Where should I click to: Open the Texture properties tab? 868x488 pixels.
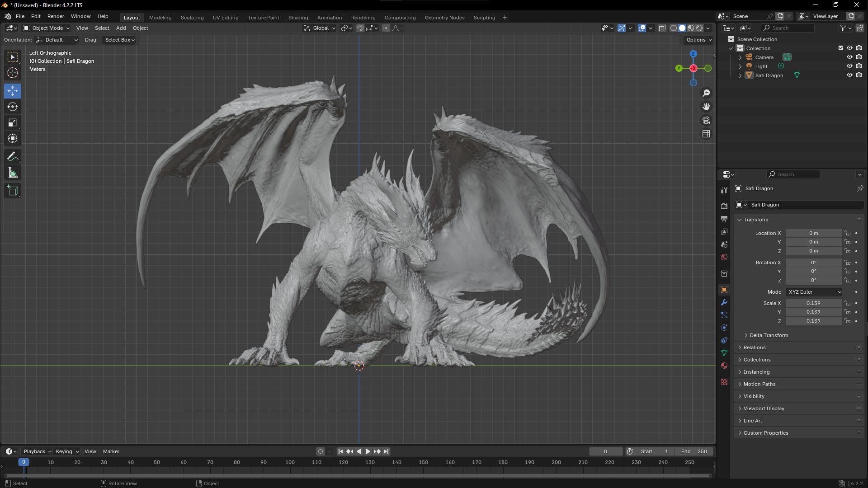pos(724,382)
